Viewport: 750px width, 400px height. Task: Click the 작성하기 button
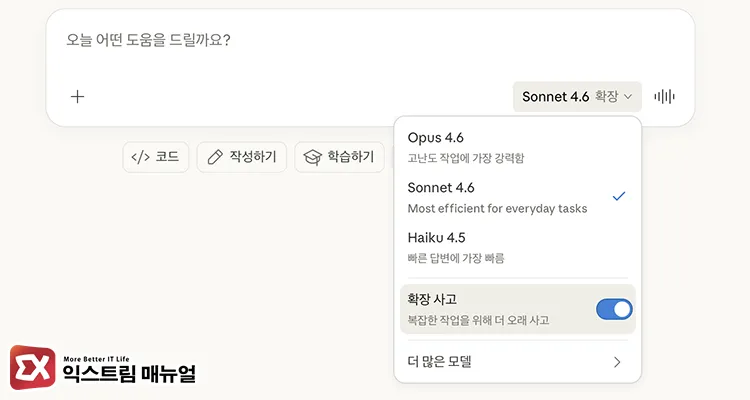coord(243,157)
